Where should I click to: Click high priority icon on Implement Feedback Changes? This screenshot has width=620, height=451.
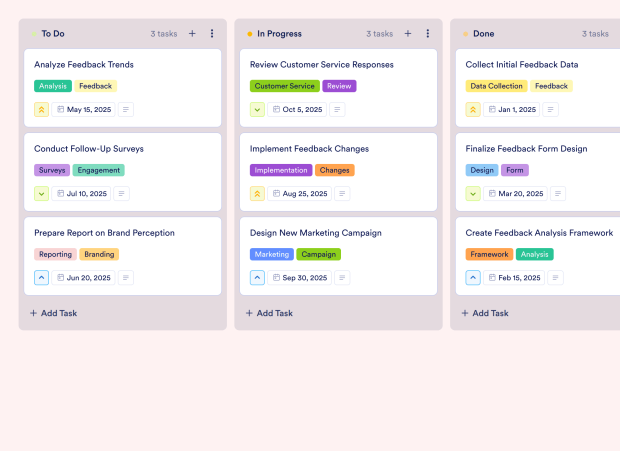pos(257,194)
